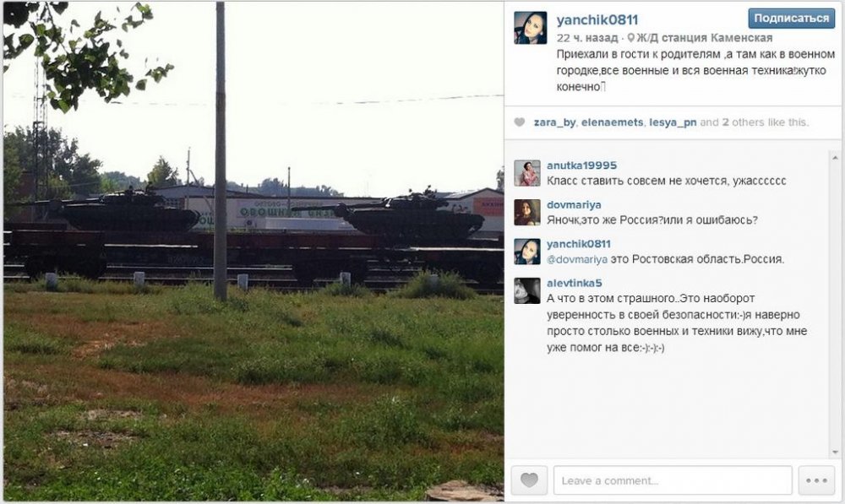Image resolution: width=845 pixels, height=504 pixels.
Task: Focus the Leave a comment field
Action: (x=673, y=480)
